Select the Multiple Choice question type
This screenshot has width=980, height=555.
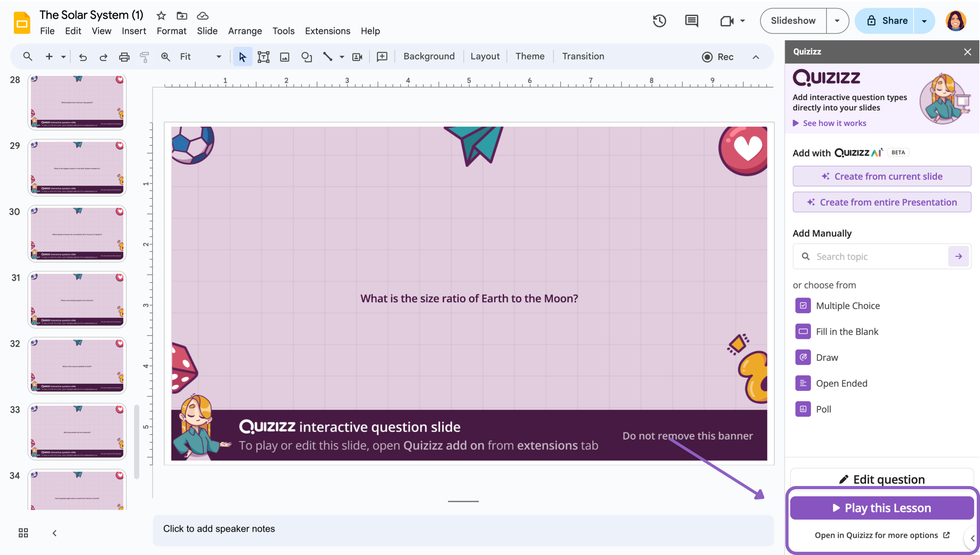(x=837, y=306)
